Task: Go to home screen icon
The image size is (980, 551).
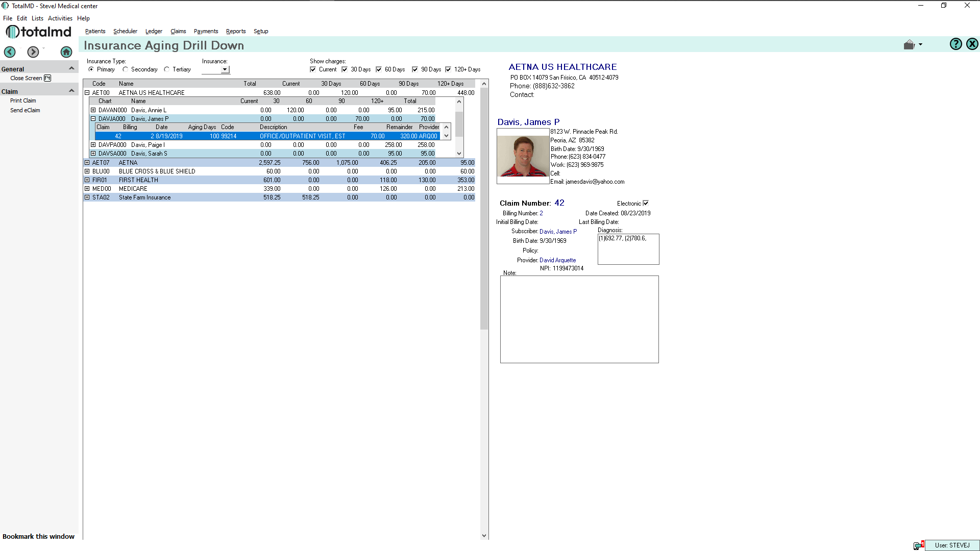Action: (x=66, y=52)
